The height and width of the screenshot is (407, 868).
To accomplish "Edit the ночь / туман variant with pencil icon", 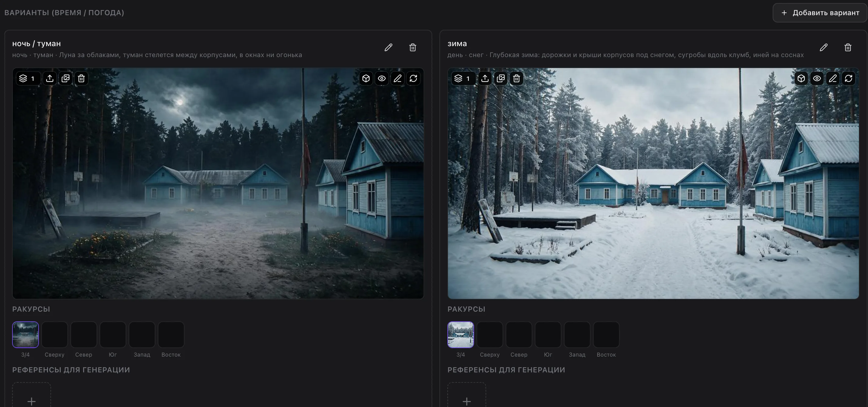I will 388,48.
